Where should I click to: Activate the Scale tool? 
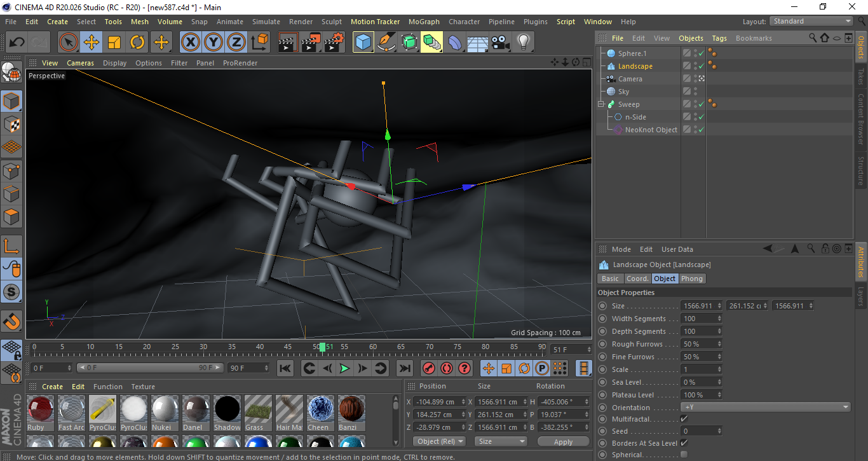pyautogui.click(x=114, y=43)
